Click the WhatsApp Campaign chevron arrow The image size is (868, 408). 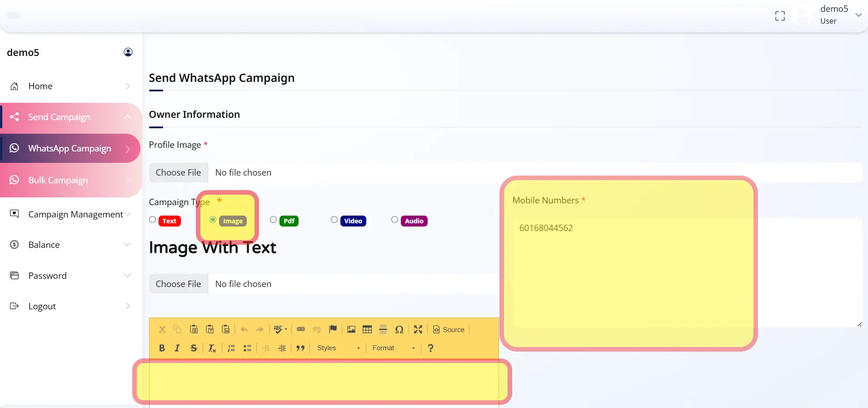point(128,149)
